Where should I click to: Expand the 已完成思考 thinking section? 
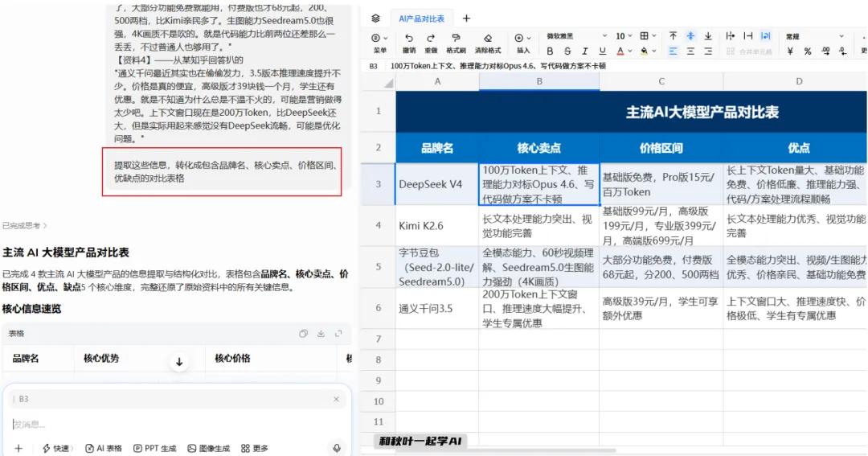click(x=24, y=225)
